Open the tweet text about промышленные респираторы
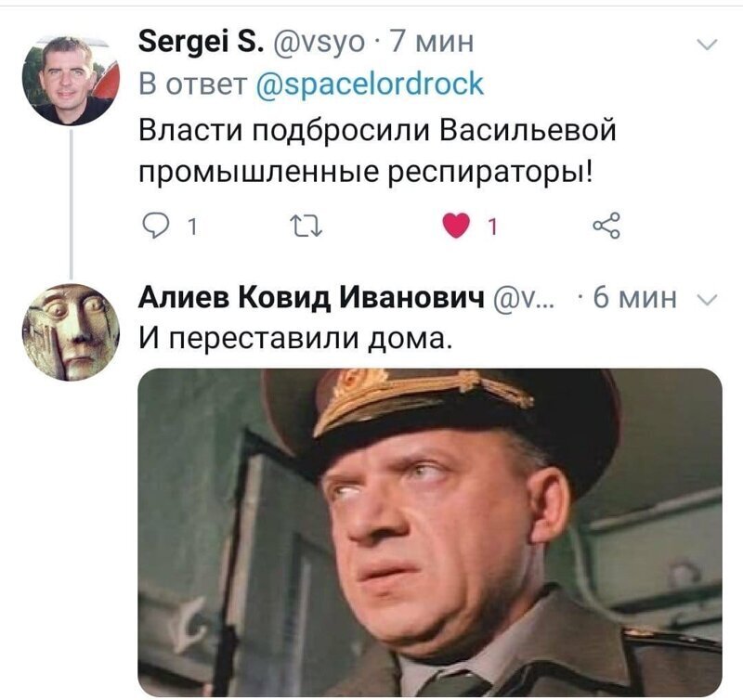The width and height of the screenshot is (743, 700). 377,150
